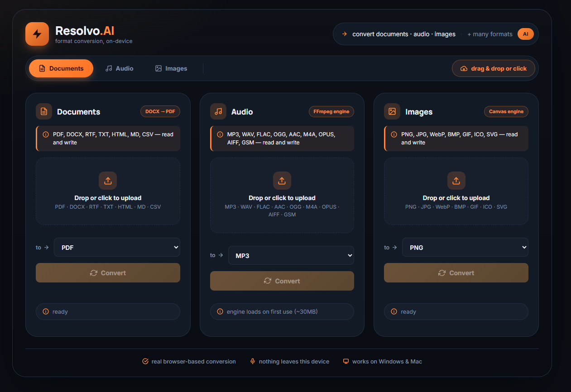Image resolution: width=571 pixels, height=392 pixels.
Task: Click the AI badge in header pill
Action: [526, 34]
